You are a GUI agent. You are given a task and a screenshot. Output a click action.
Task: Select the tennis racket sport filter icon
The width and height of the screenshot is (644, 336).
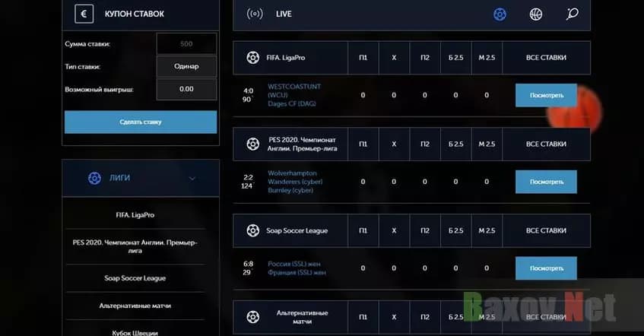click(572, 14)
